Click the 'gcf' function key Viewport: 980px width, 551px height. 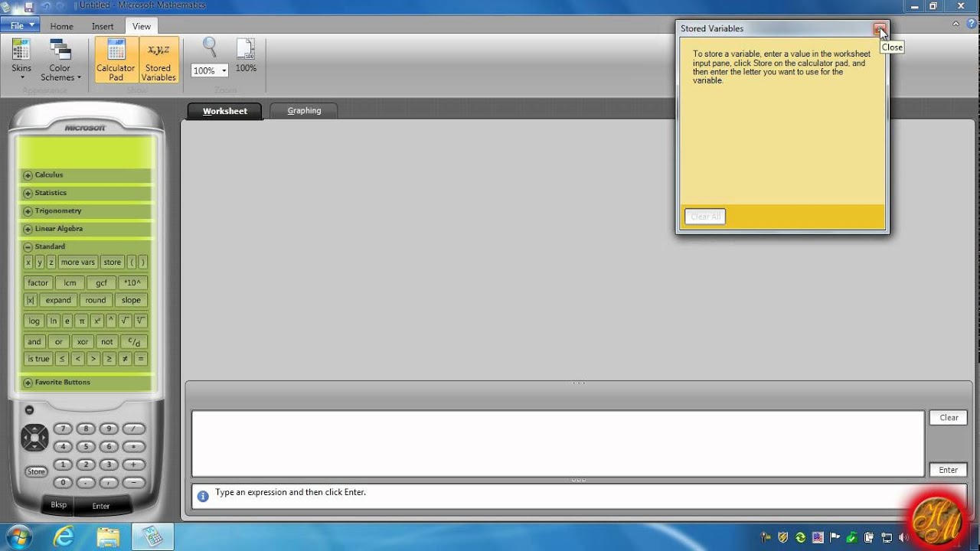pyautogui.click(x=101, y=283)
